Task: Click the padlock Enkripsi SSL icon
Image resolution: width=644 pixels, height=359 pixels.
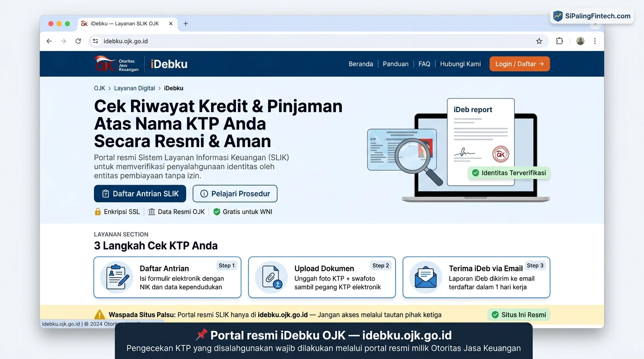Action: [x=98, y=211]
